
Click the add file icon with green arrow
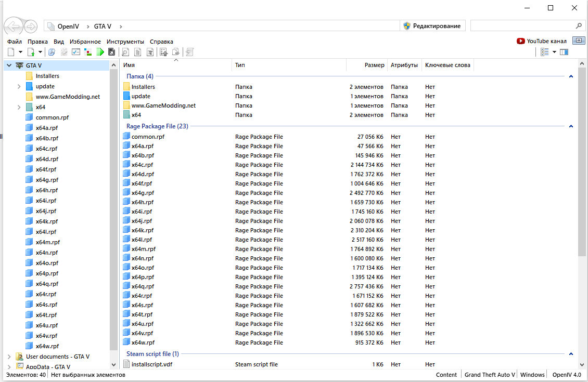point(31,52)
